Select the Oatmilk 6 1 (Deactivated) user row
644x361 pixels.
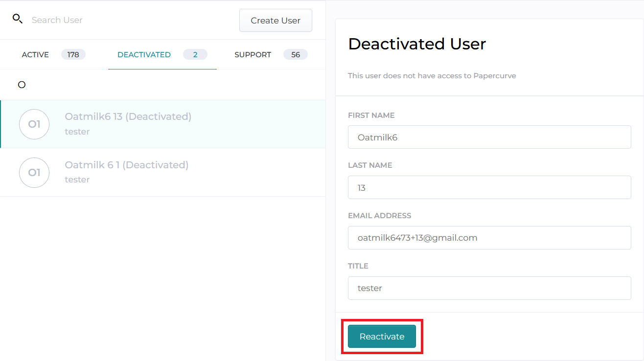pos(163,172)
